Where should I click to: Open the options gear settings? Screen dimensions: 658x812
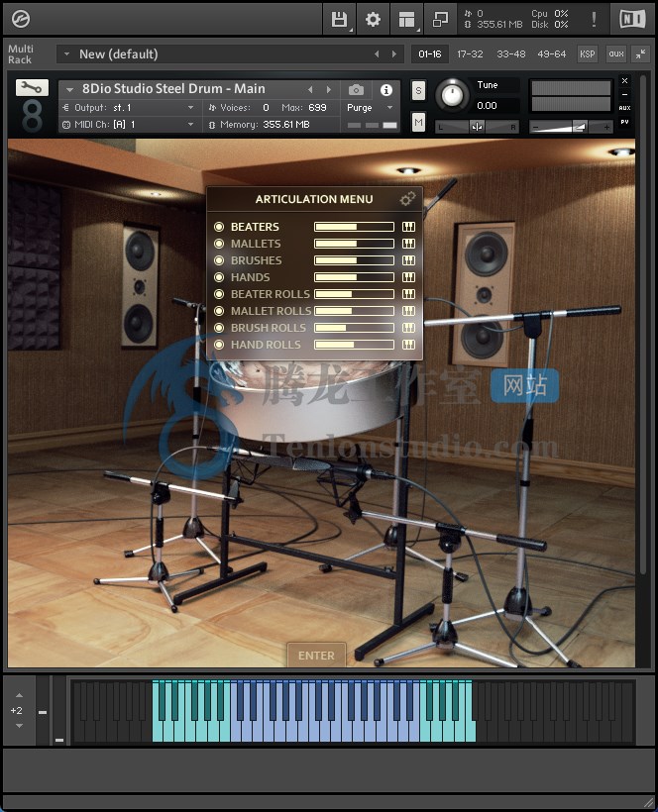[x=373, y=19]
